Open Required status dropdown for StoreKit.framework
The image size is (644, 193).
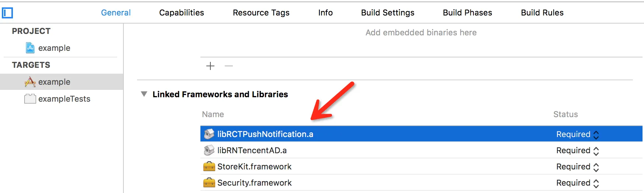pyautogui.click(x=596, y=167)
